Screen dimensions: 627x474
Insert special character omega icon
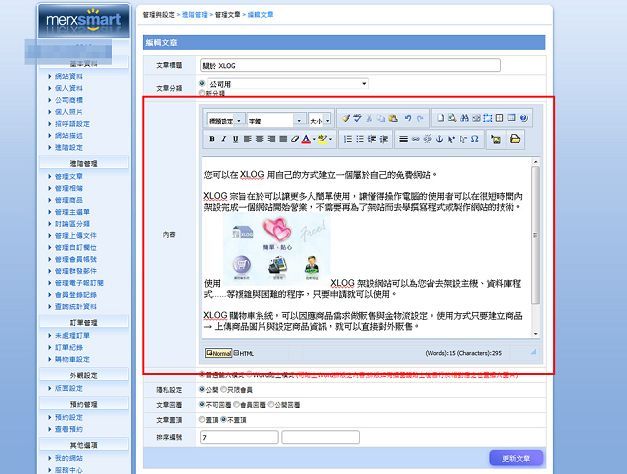[475, 139]
